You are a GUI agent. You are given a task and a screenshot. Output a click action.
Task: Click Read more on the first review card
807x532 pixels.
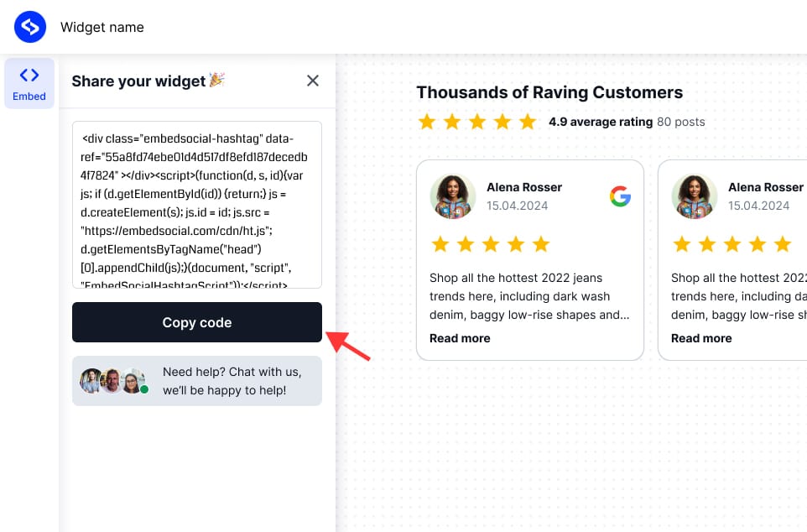coord(460,338)
